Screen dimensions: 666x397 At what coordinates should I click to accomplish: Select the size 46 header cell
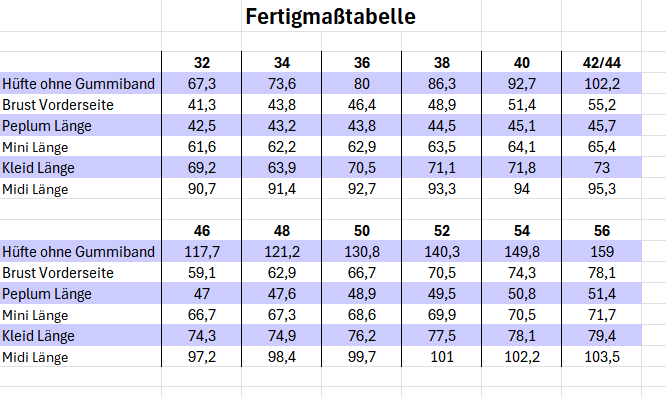click(x=202, y=231)
